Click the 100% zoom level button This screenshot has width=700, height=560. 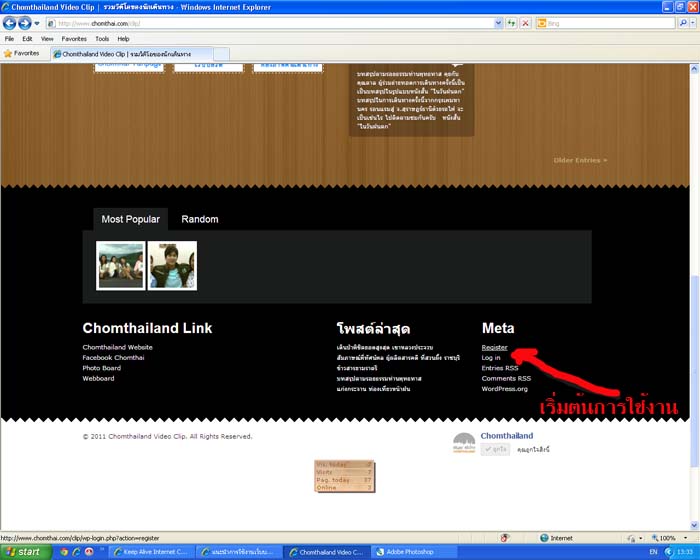point(663,538)
